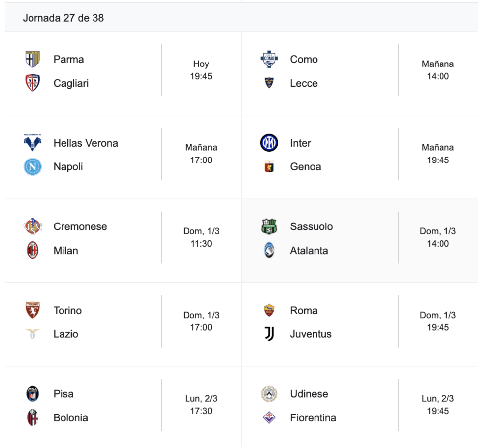Click the Fiorentina team badge
The image size is (504, 447).
(269, 418)
